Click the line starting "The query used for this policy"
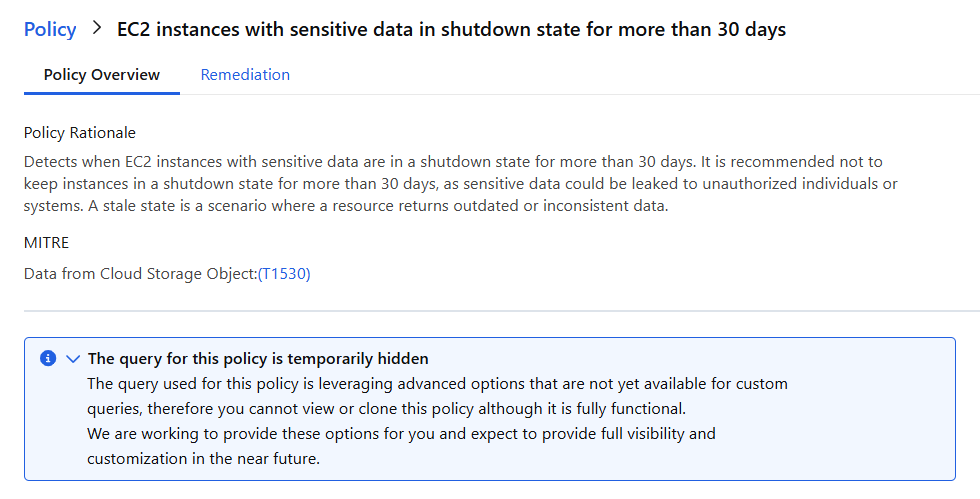Image resolution: width=980 pixels, height=499 pixels. (437, 384)
